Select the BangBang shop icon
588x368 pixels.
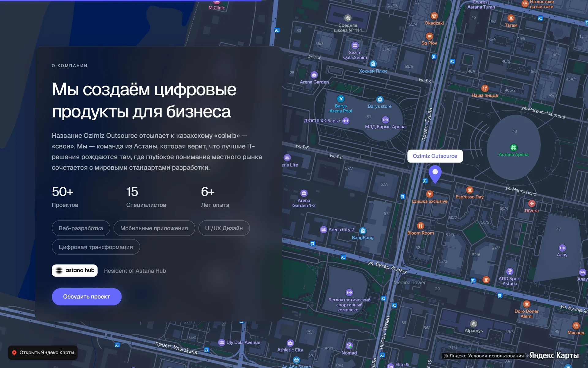(x=363, y=231)
